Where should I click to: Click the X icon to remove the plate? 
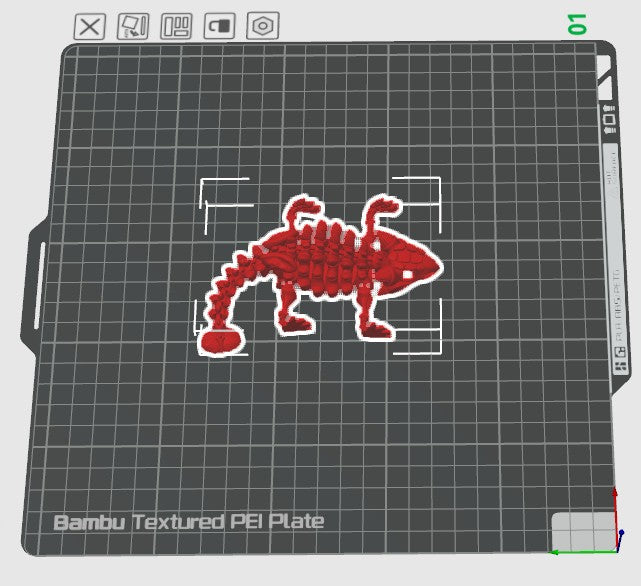[x=90, y=26]
